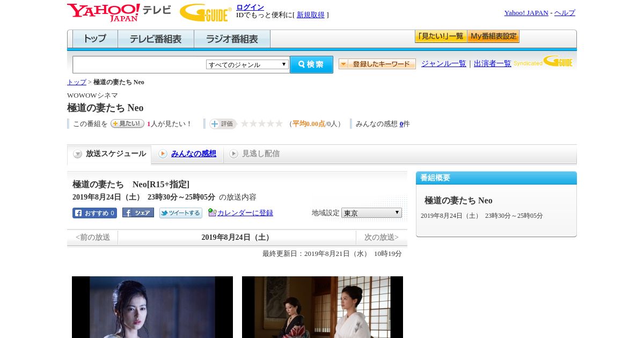This screenshot has width=644, height=338.
Task: Open the ラジオ番組表 navigation tab
Action: pos(232,39)
